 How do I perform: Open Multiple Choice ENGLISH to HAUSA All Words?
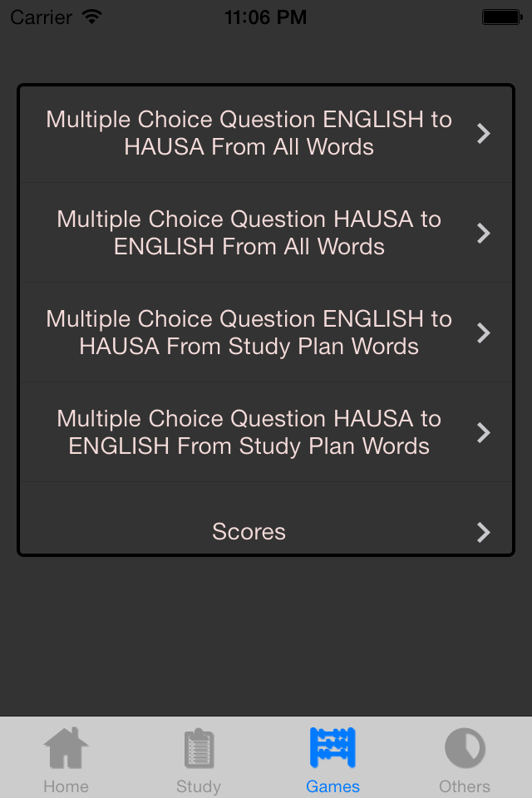coord(249,133)
